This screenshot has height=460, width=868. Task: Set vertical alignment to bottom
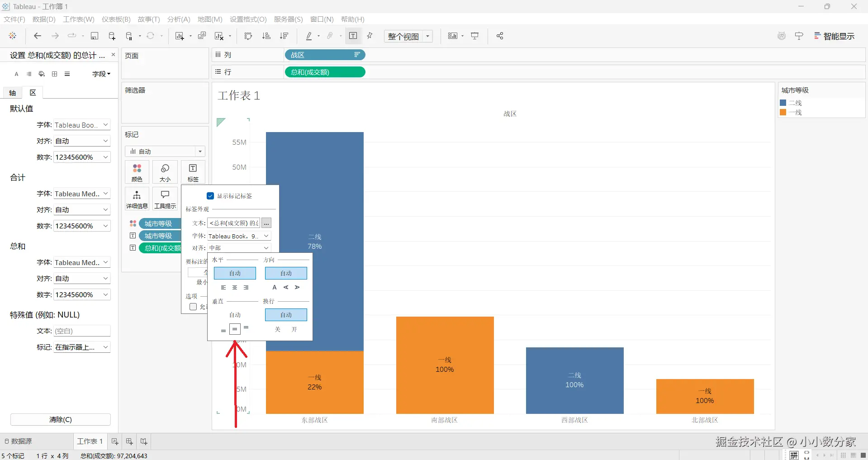click(x=223, y=331)
